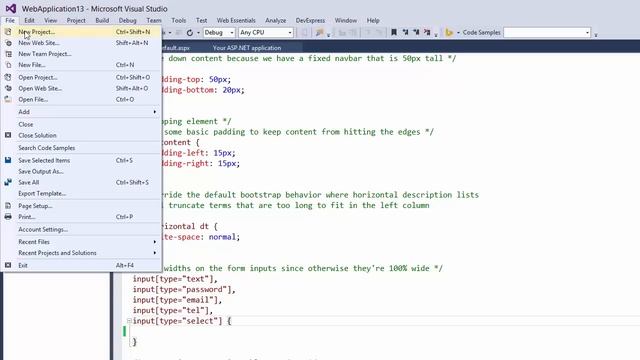This screenshot has width=640, height=360.
Task: Click the New Web Site globe icon
Action: [x=8, y=43]
